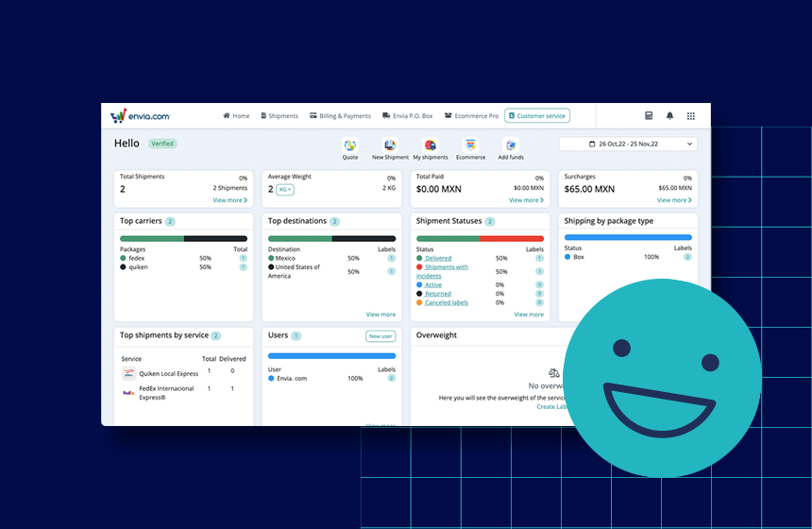812x529 pixels.
Task: Click the package type blue bar
Action: pyautogui.click(x=628, y=237)
